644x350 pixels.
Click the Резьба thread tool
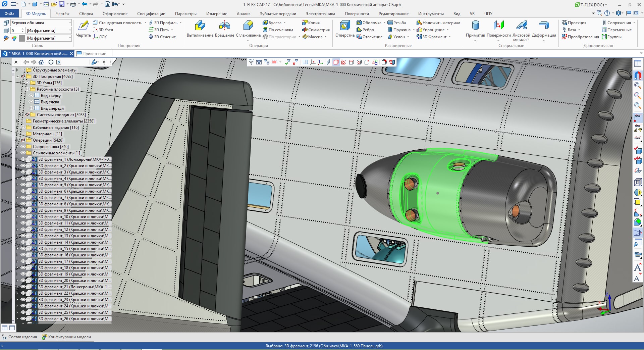pos(396,22)
